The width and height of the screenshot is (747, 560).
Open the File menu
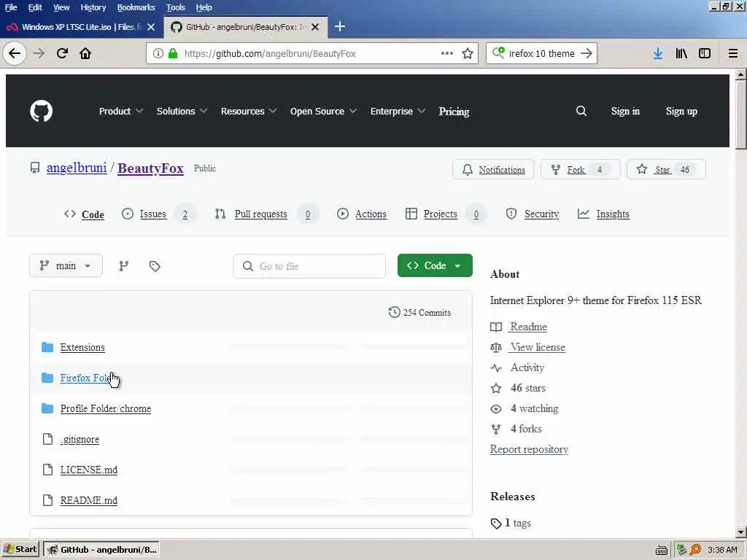pos(11,7)
